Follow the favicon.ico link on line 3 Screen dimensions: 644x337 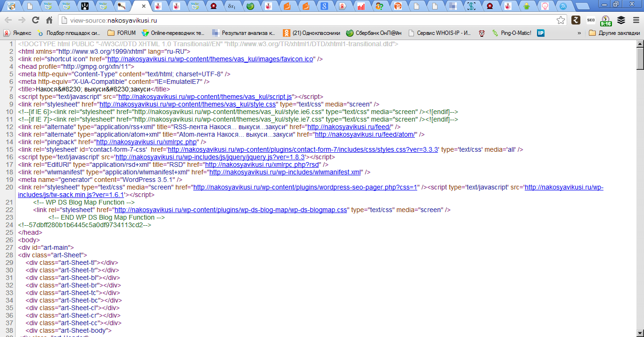[x=211, y=59]
